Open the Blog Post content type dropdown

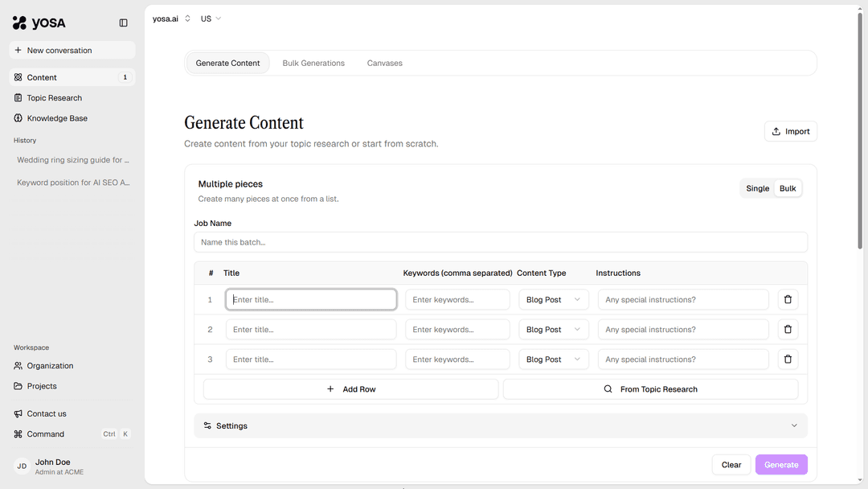click(553, 299)
